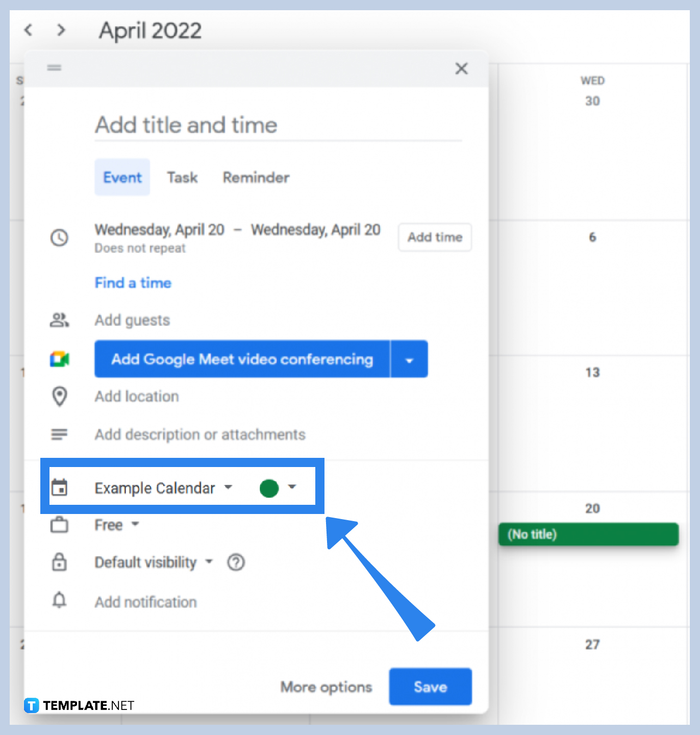Open the Free availability dropdown
700x735 pixels.
135,524
